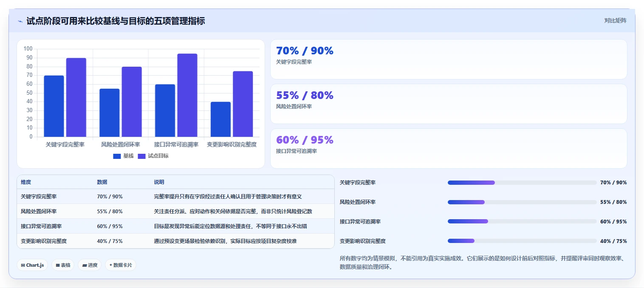Click the 风险处置闭环率 label on chart x-axis

point(121,144)
